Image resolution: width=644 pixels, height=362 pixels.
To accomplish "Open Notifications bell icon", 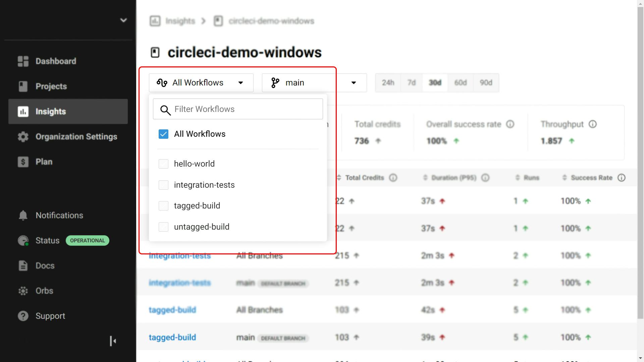I will [22, 215].
